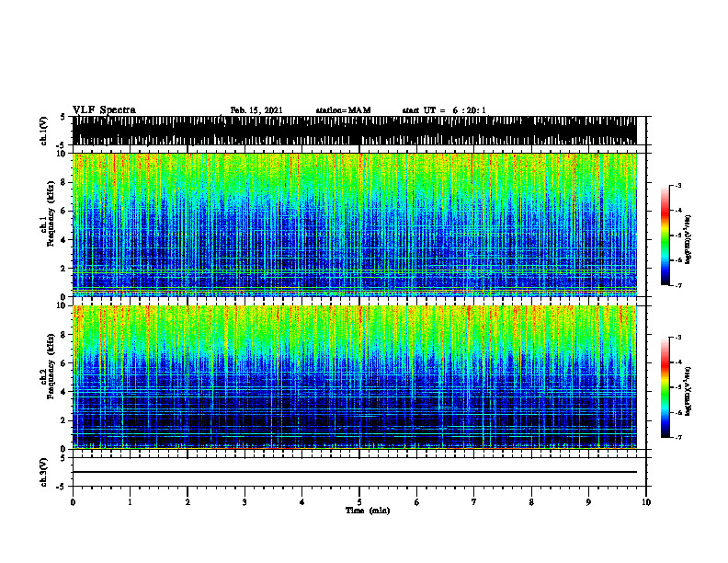Click time axis tick label '1'
The height and width of the screenshot is (563, 728).
130,502
